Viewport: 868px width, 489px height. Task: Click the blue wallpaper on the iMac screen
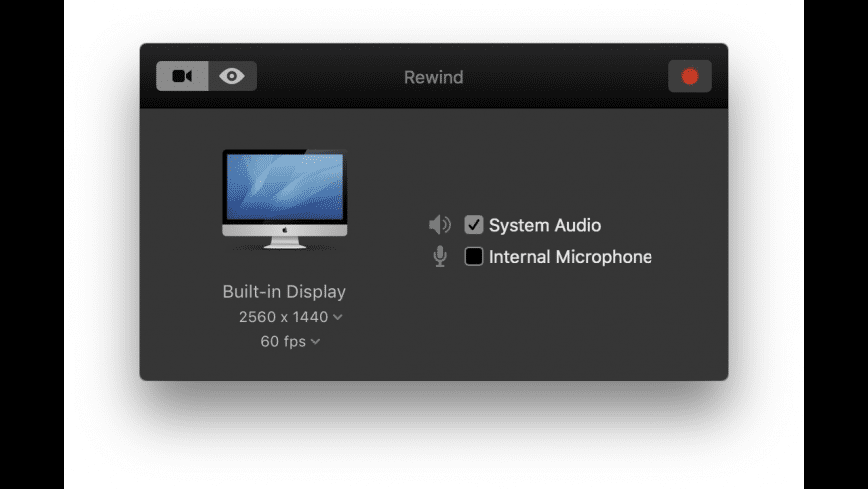point(284,186)
